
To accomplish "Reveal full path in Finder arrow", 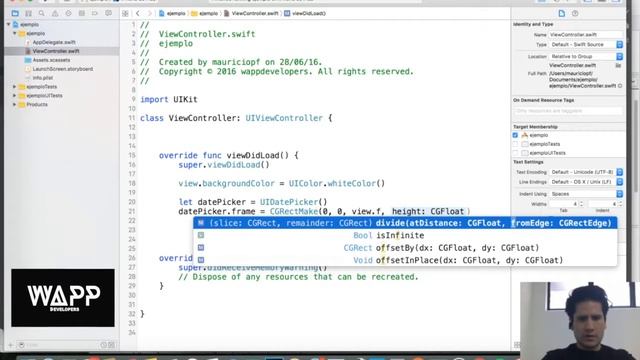I will (620, 86).
